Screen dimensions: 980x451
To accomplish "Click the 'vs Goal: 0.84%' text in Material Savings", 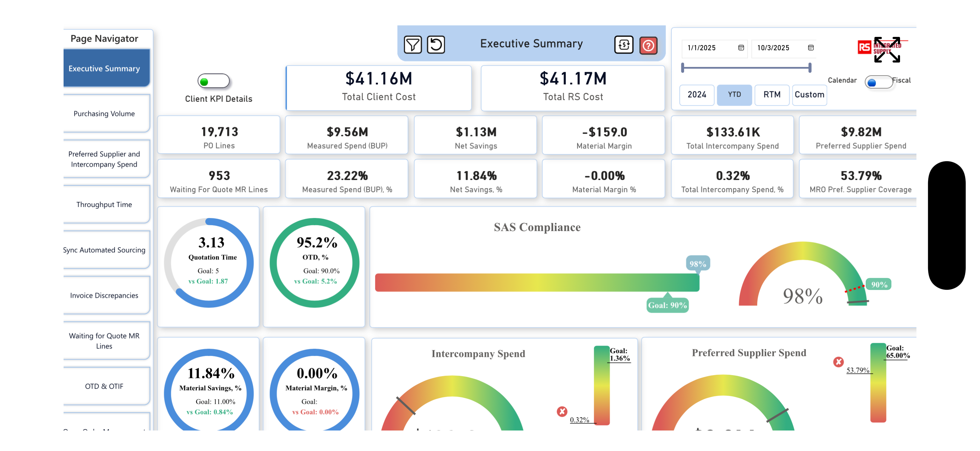I will [x=209, y=412].
